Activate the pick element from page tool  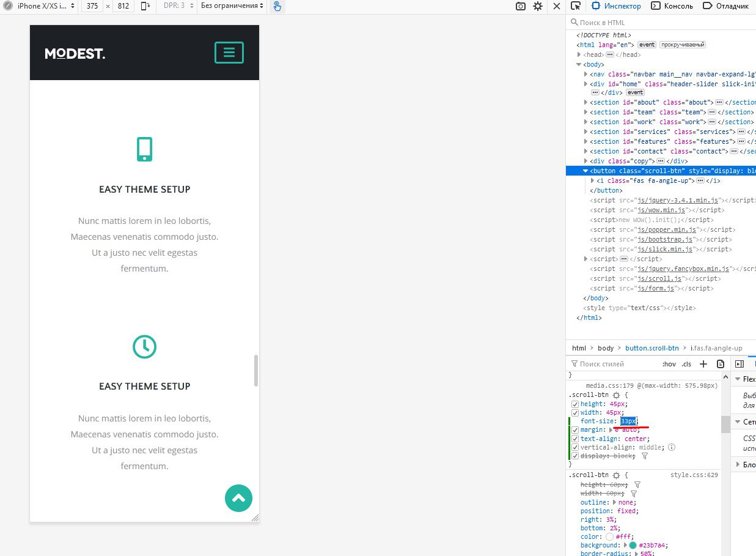tap(576, 6)
